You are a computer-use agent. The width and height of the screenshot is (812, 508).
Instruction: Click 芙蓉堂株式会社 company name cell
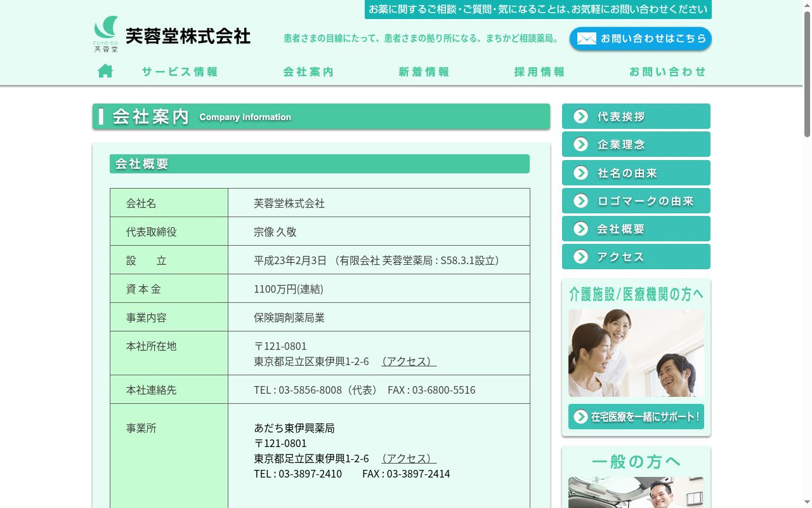pyautogui.click(x=289, y=203)
